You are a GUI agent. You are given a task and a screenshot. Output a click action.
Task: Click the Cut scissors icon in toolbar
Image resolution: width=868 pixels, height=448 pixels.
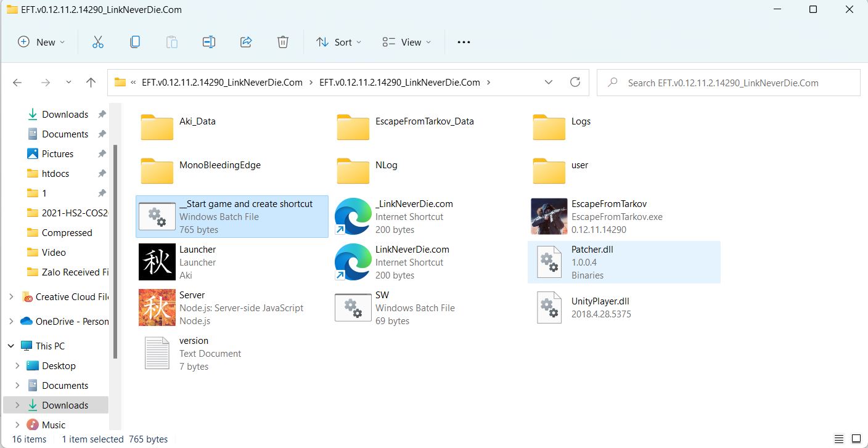[97, 42]
